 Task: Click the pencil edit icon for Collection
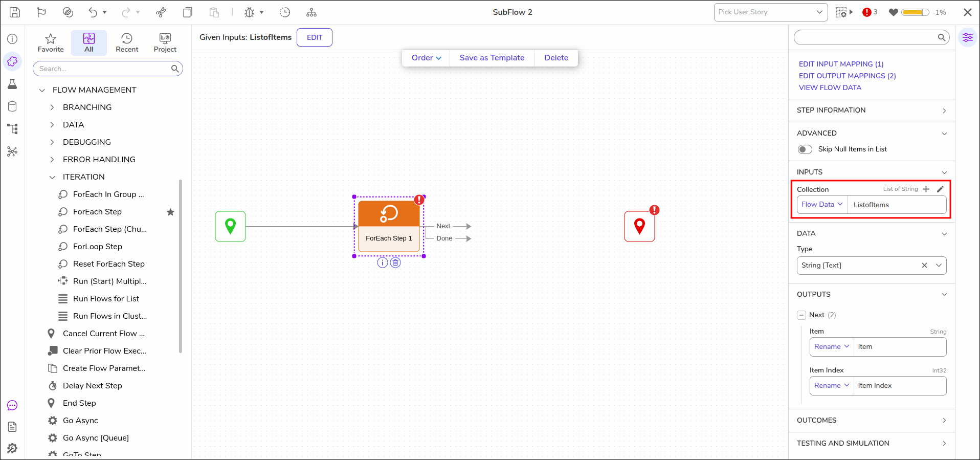[940, 189]
